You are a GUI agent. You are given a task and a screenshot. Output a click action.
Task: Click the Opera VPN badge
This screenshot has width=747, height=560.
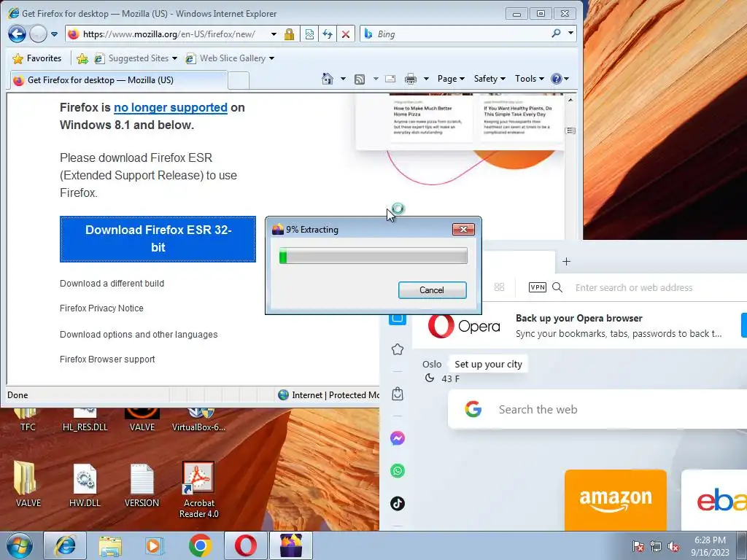[538, 287]
